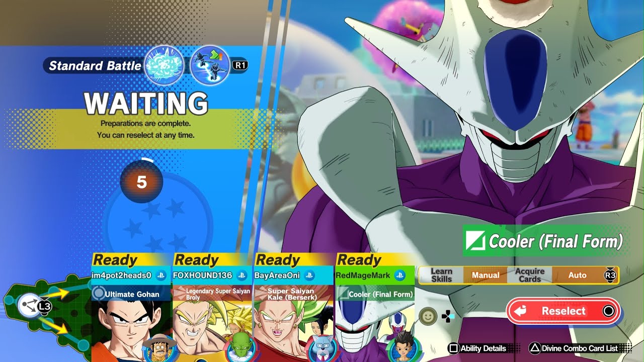Click the WAITING heading
This screenshot has width=644, height=362.
[x=146, y=103]
